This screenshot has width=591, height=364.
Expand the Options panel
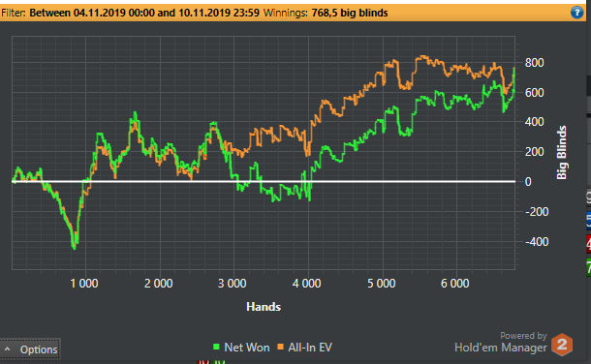(30, 349)
